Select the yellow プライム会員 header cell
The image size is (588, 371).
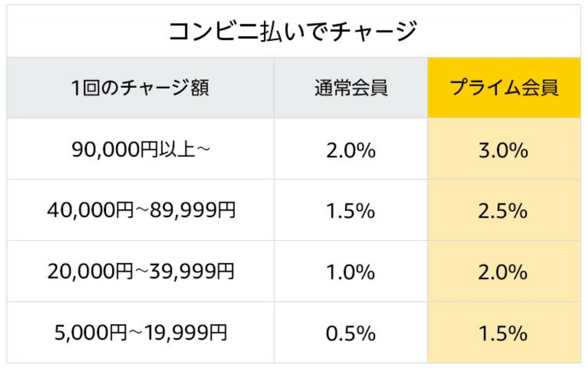(504, 89)
